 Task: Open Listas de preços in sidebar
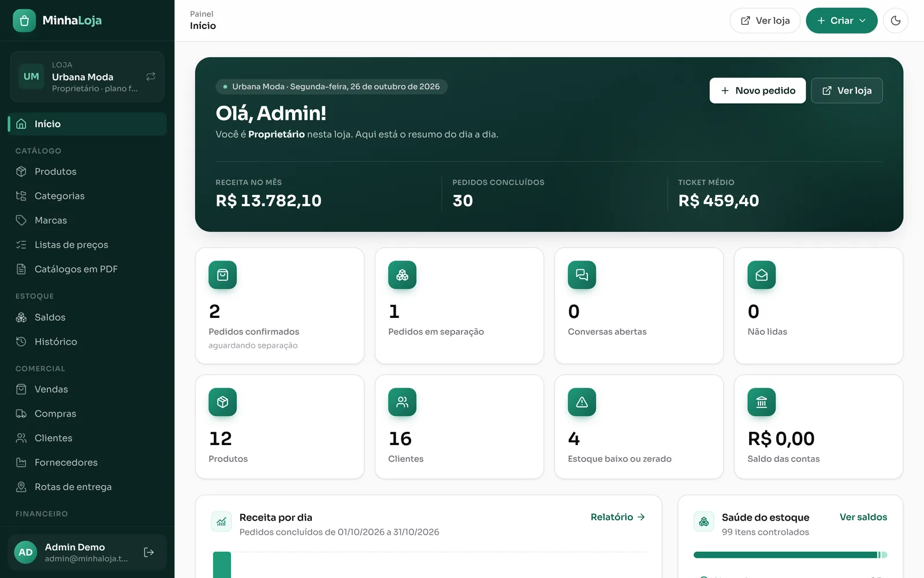(87, 244)
